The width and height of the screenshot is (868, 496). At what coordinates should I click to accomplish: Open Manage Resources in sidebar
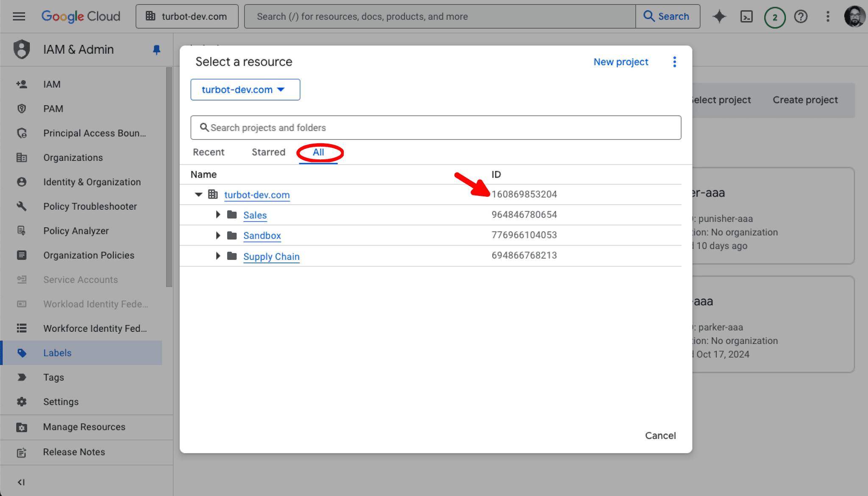[x=84, y=427]
